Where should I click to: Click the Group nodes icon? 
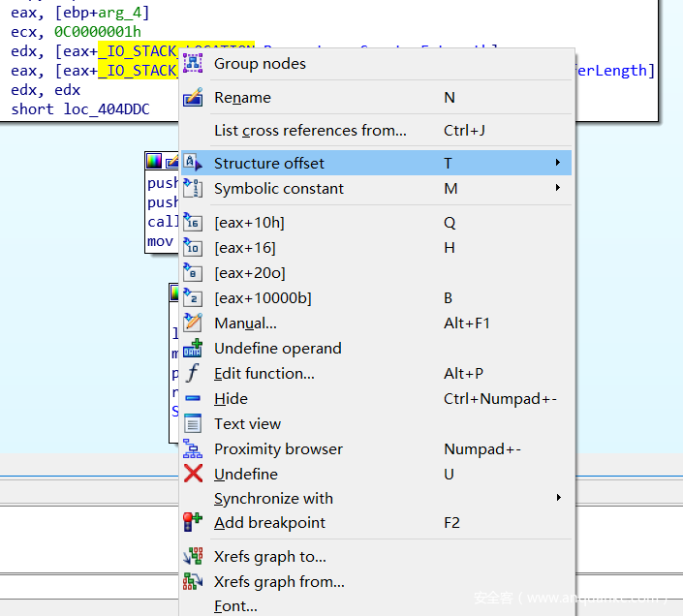click(x=193, y=64)
